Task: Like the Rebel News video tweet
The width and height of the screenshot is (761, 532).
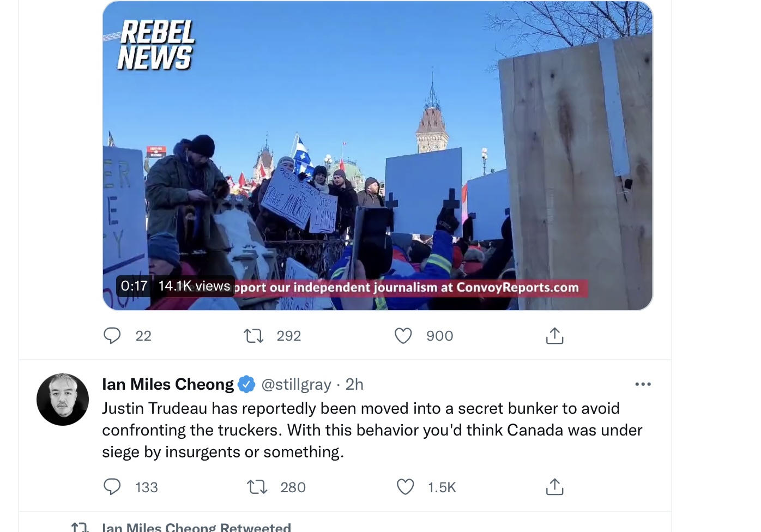Action: pyautogui.click(x=403, y=335)
